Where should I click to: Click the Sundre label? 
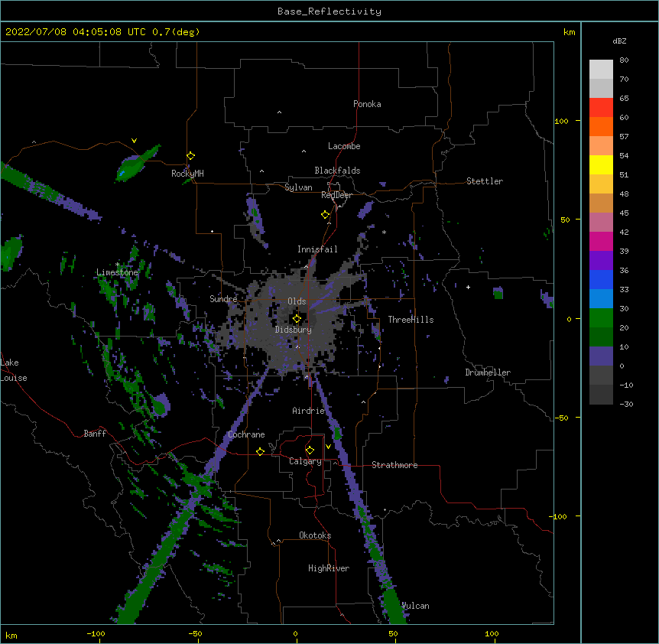(223, 299)
